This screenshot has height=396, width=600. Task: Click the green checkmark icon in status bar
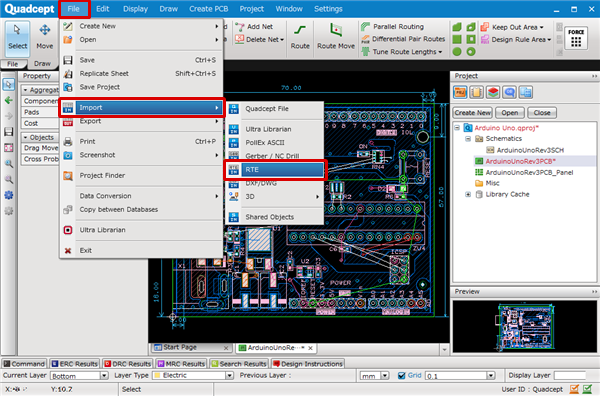tap(587, 389)
